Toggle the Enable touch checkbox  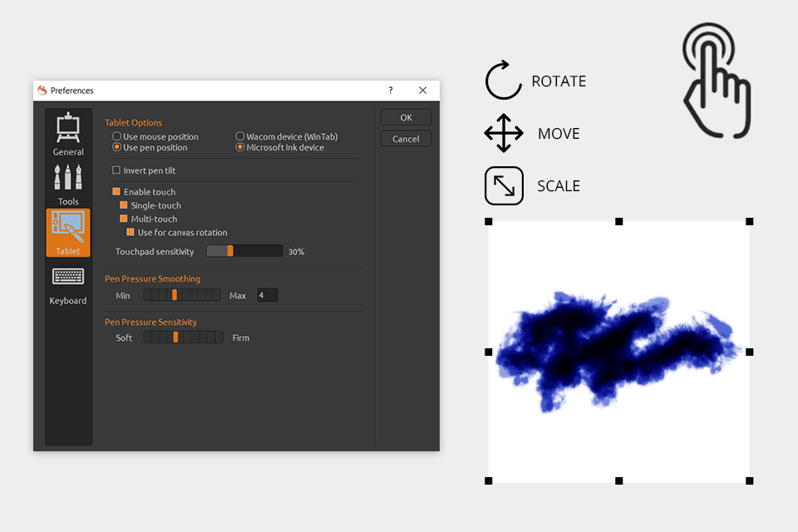tap(116, 191)
